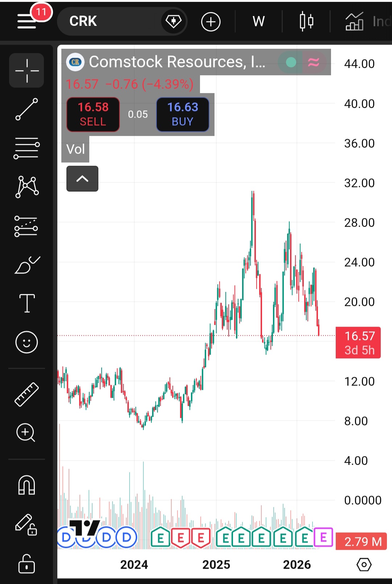392x584 pixels.
Task: Click the 32.00 price scale label
Action: 359,183
